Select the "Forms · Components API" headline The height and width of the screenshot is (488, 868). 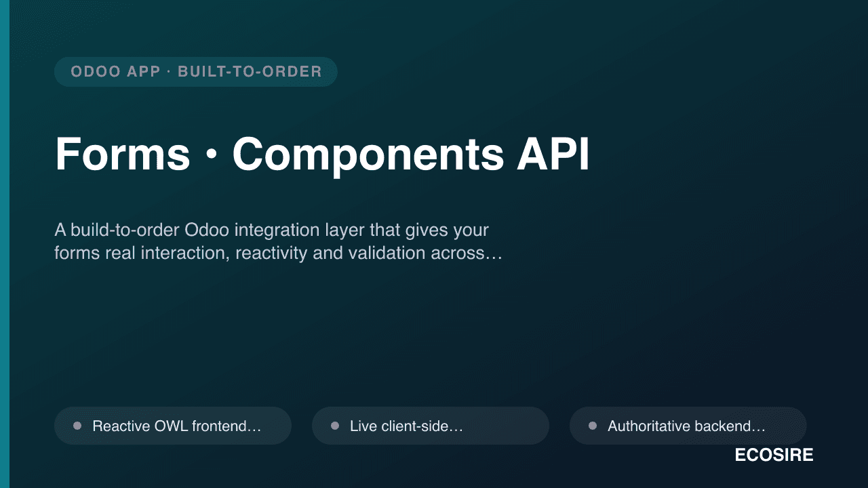[322, 155]
